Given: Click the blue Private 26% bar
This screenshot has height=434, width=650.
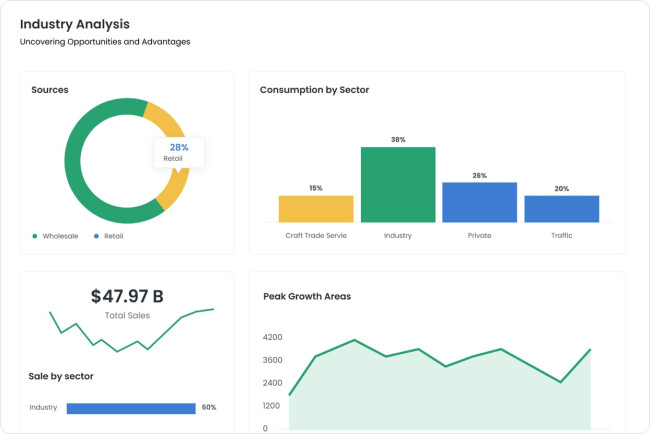Looking at the screenshot, I should (x=480, y=202).
